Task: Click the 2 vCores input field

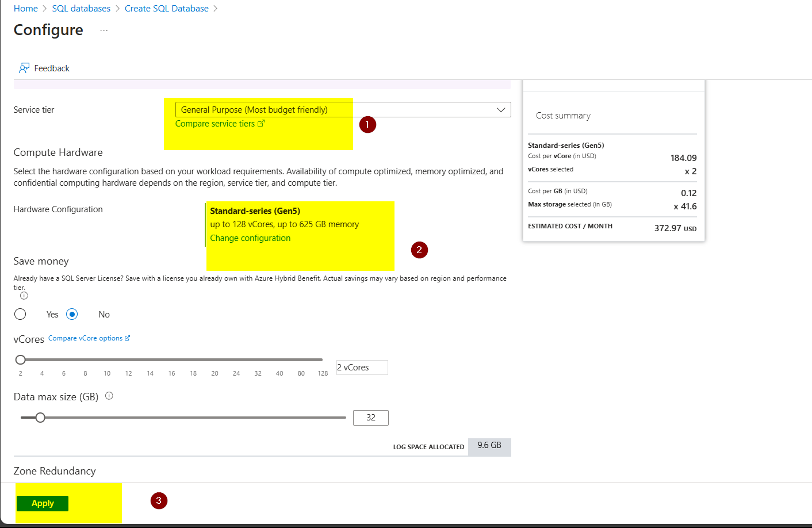Action: pyautogui.click(x=361, y=367)
